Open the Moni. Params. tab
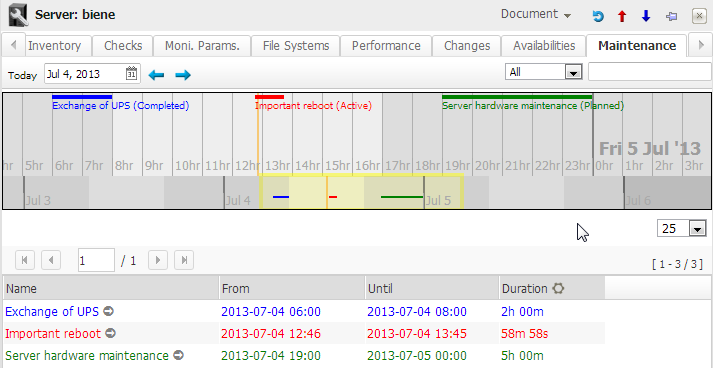This screenshot has height=368, width=713. point(202,46)
